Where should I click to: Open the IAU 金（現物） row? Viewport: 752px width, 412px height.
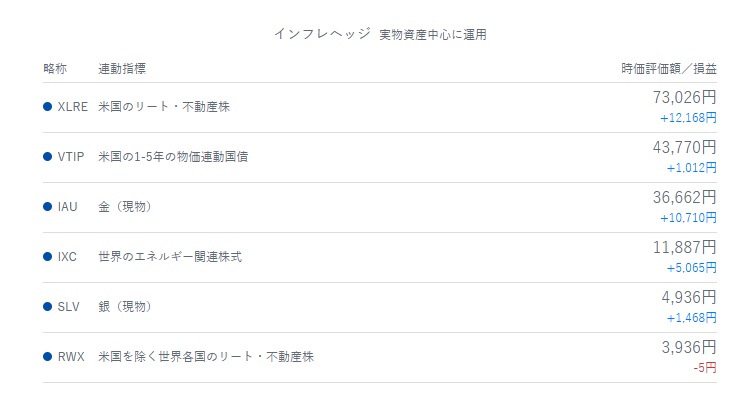coord(380,207)
